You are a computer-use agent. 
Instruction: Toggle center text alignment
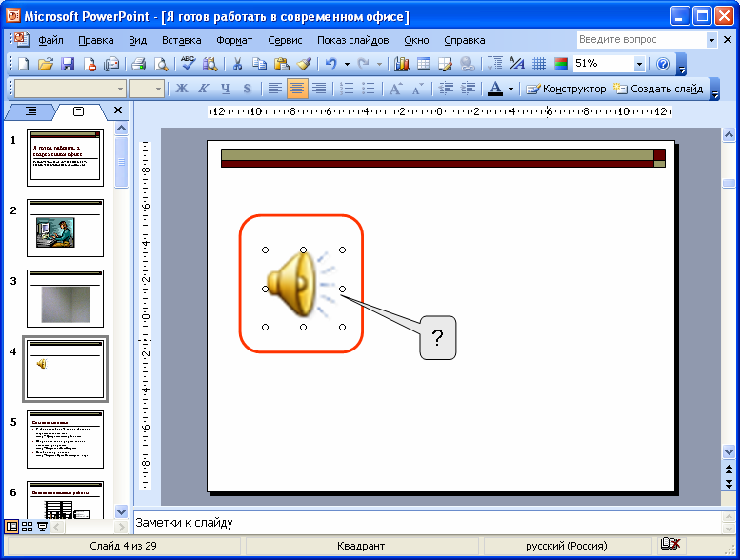[297, 89]
